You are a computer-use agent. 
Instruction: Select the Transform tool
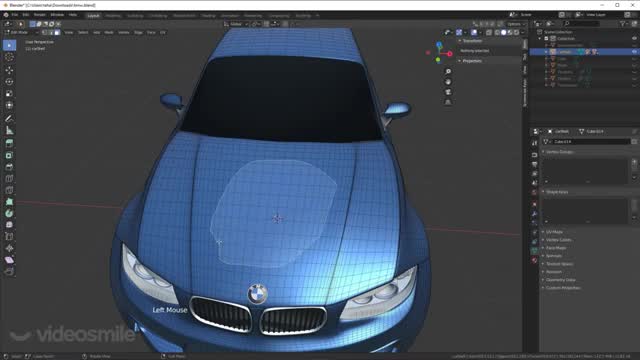point(9,105)
